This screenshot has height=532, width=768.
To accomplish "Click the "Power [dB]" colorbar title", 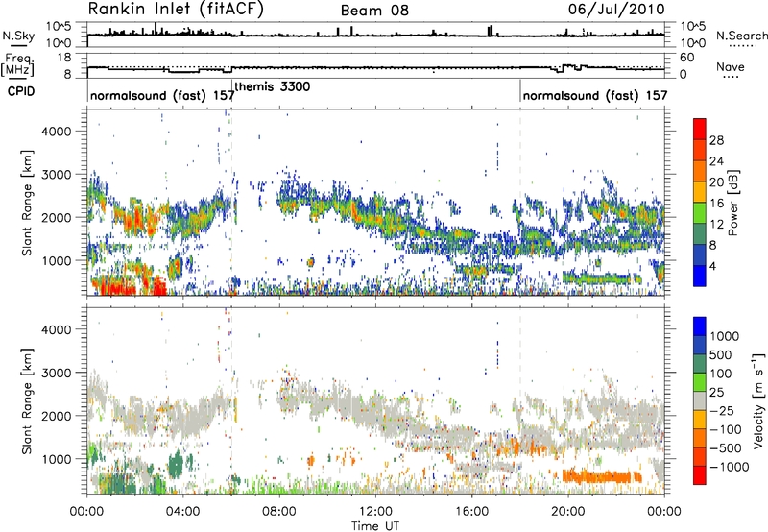I will [x=732, y=203].
